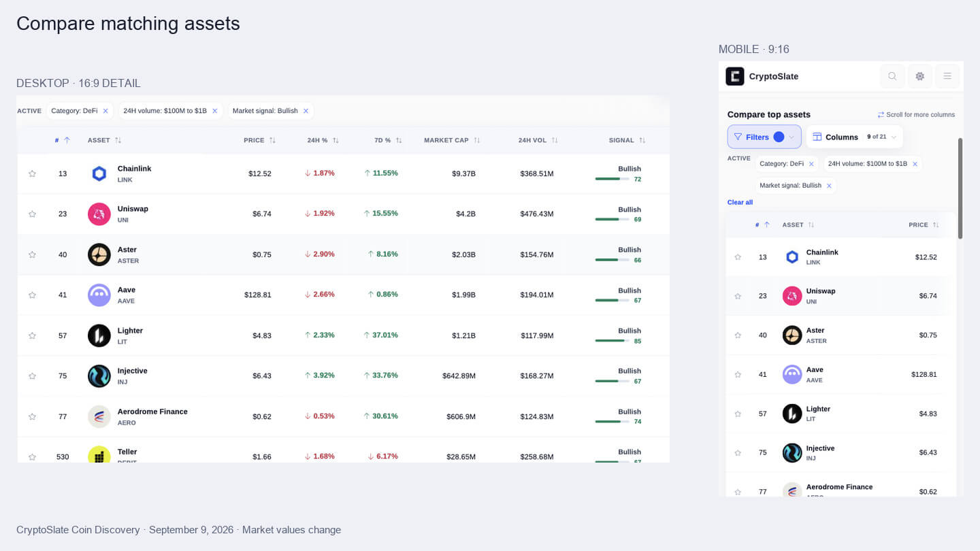This screenshot has height=551, width=980.
Task: Click the Uniswap logo in mobile list
Action: 792,296
